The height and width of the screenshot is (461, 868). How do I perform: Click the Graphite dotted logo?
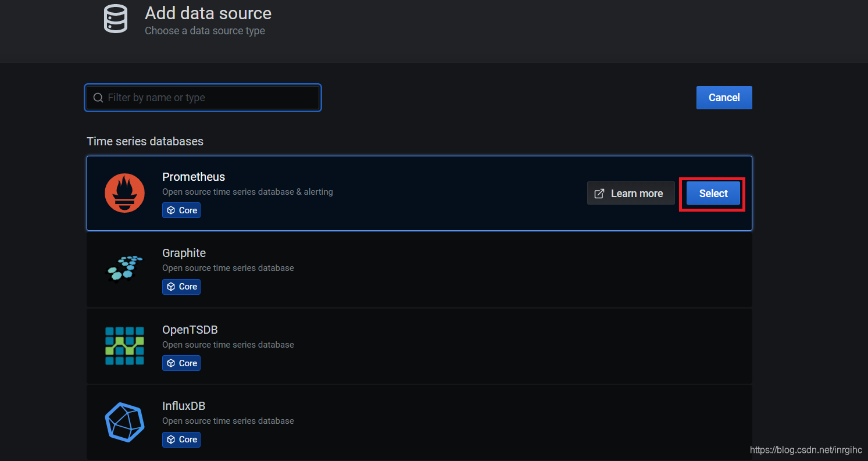click(x=124, y=268)
